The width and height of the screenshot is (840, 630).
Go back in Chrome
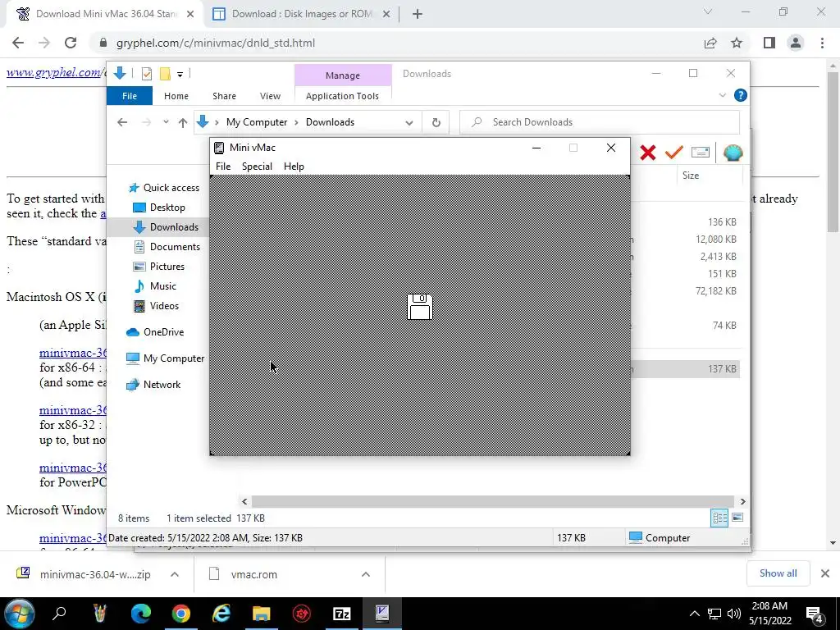[x=18, y=43]
